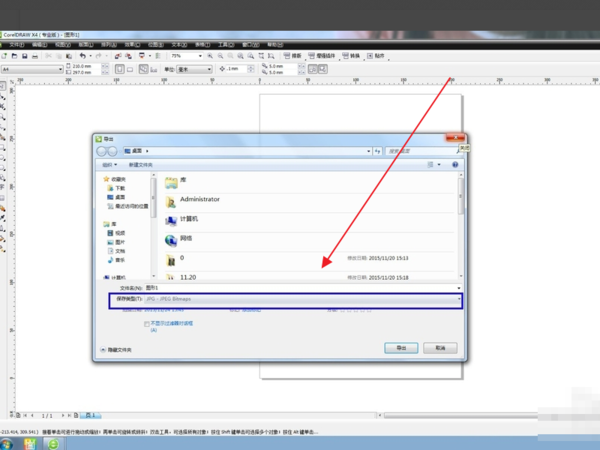Screen dimensions: 600x450
Task: Click the refresh icon beside address bar
Action: (378, 151)
